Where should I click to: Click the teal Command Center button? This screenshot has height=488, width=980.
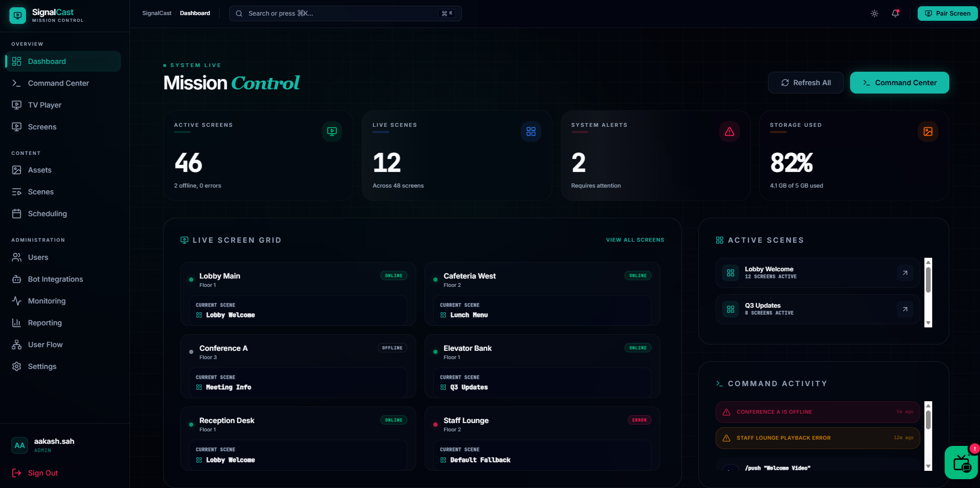pyautogui.click(x=899, y=83)
